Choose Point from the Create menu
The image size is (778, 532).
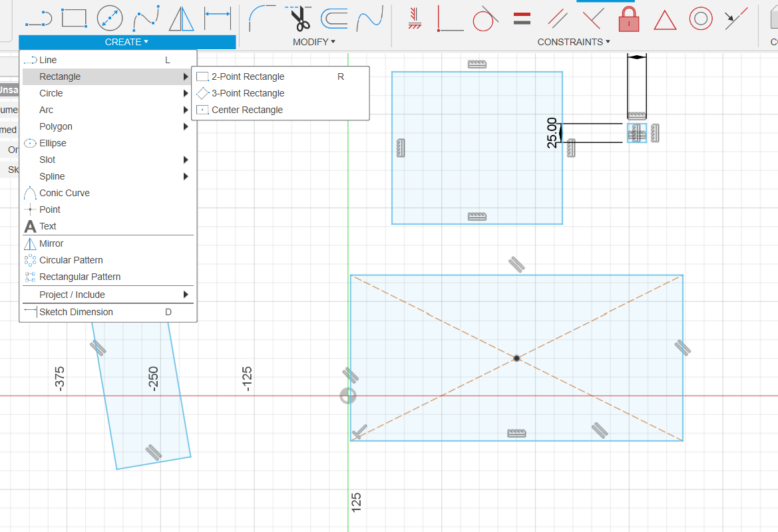coord(108,209)
